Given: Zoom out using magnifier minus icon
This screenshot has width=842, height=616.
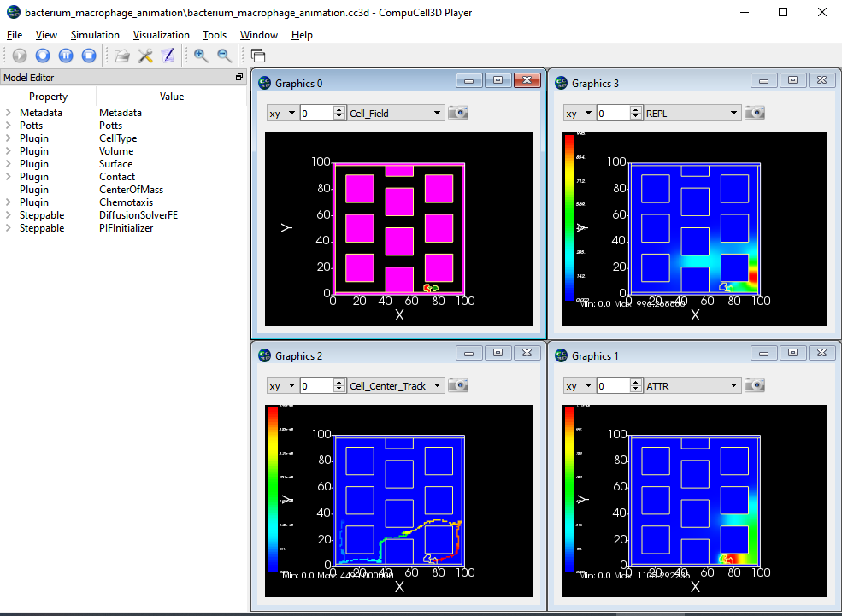Looking at the screenshot, I should (224, 56).
